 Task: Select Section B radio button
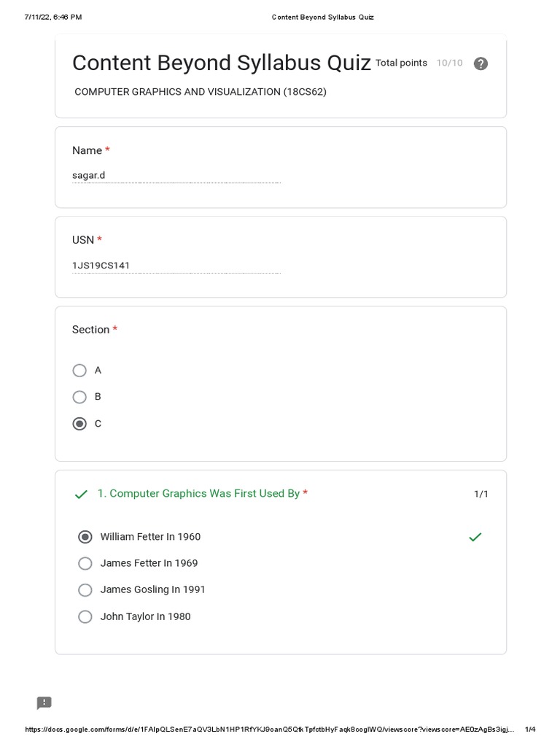coord(79,397)
